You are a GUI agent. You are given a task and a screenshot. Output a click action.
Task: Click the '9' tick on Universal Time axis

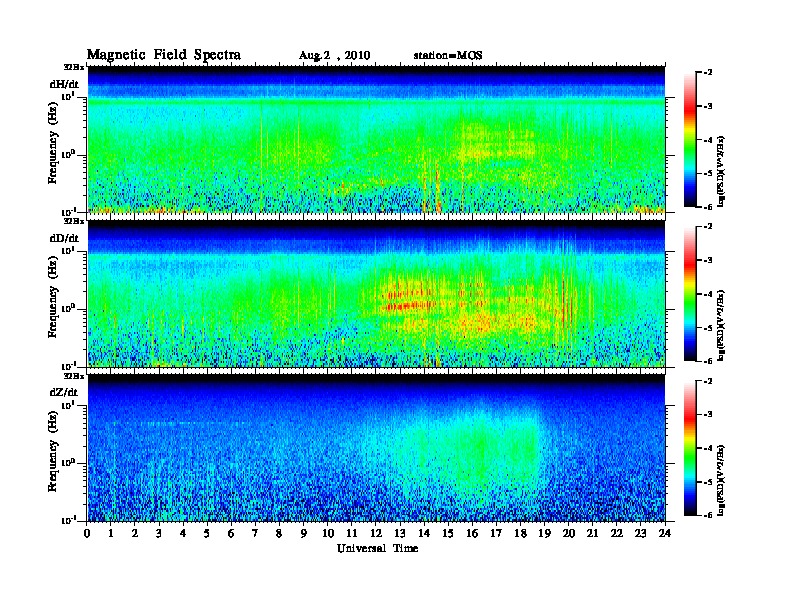point(304,533)
